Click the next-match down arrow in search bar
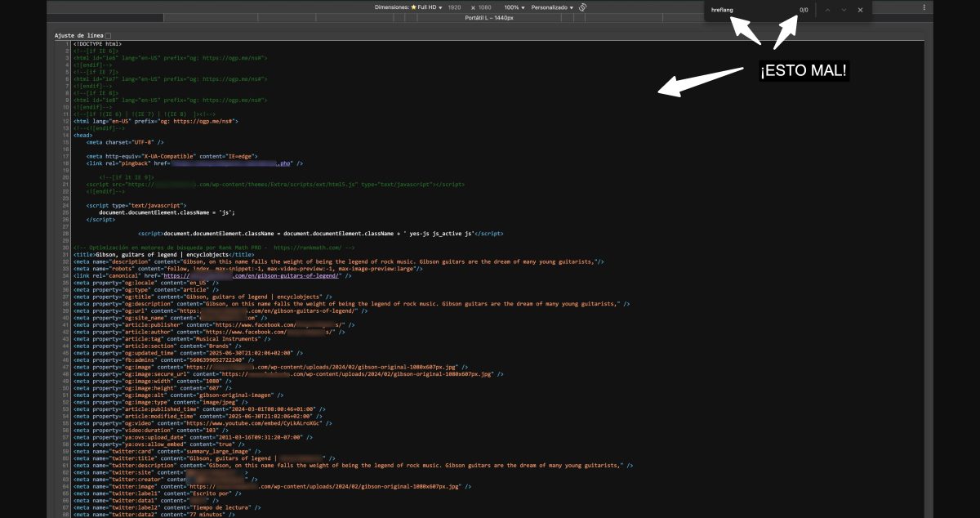Screen dimensions: 980x518 click(x=844, y=10)
